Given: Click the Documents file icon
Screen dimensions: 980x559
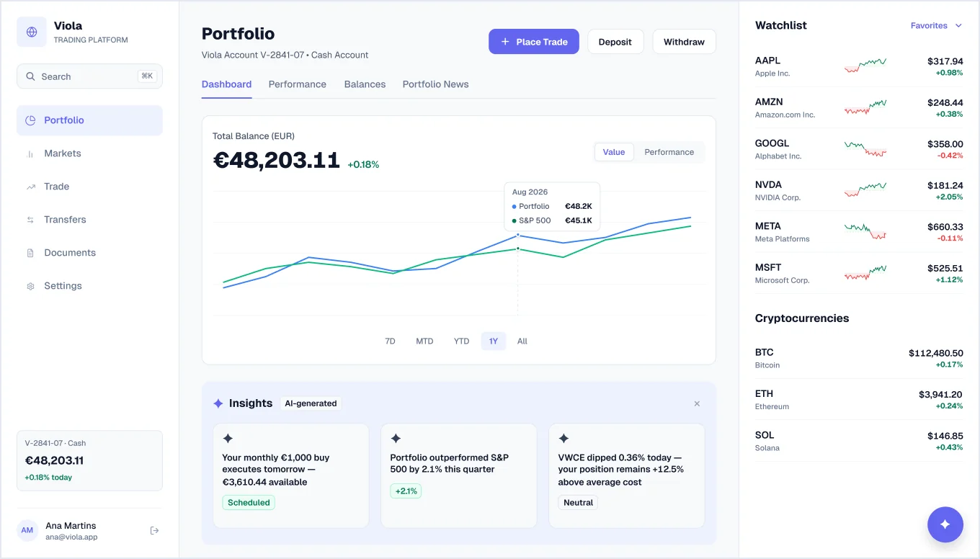Looking at the screenshot, I should (x=30, y=253).
